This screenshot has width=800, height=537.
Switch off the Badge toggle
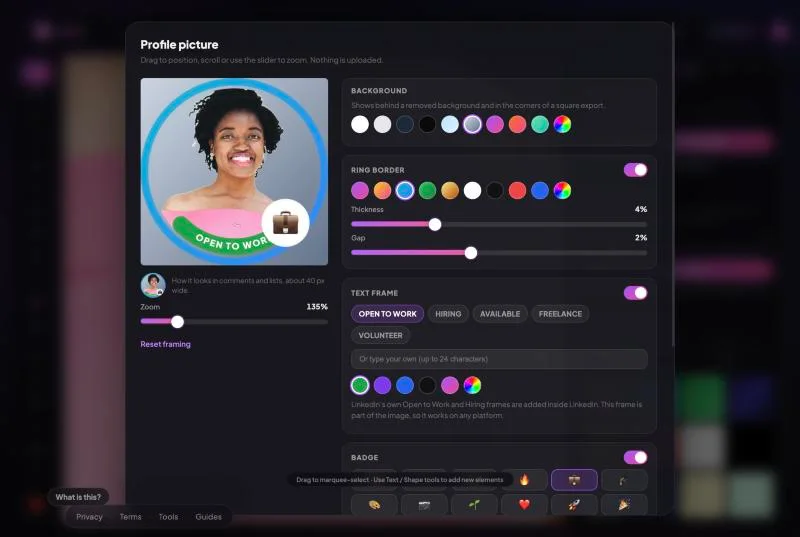point(635,457)
